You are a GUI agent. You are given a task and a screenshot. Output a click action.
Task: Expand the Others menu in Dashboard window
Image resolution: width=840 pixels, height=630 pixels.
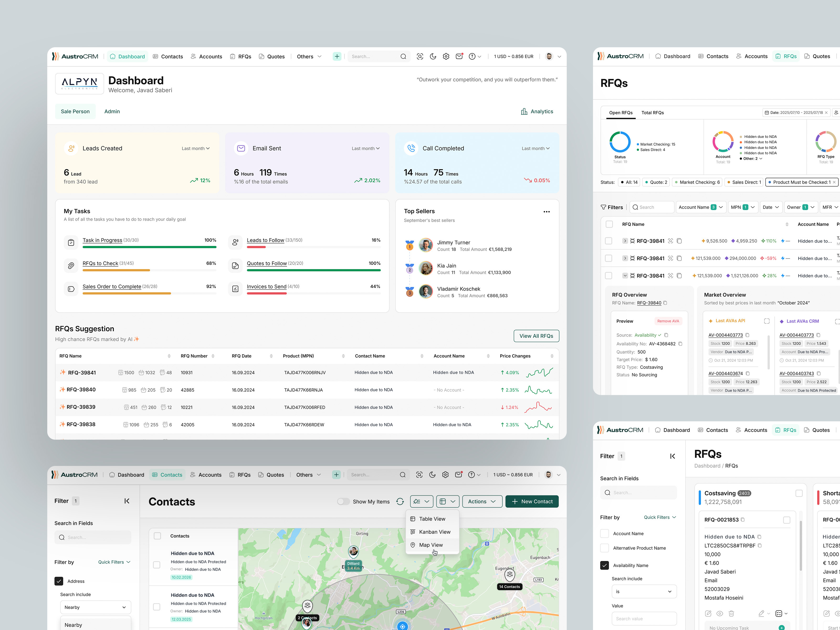coord(309,57)
